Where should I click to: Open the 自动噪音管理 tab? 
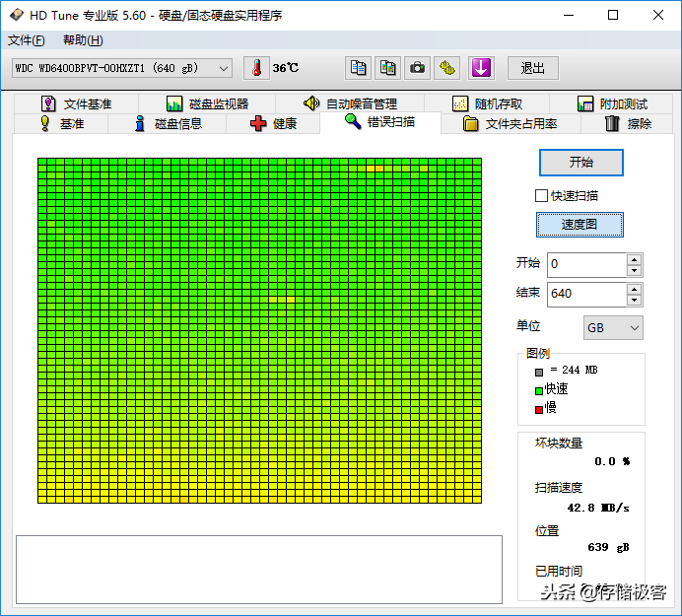tap(350, 103)
